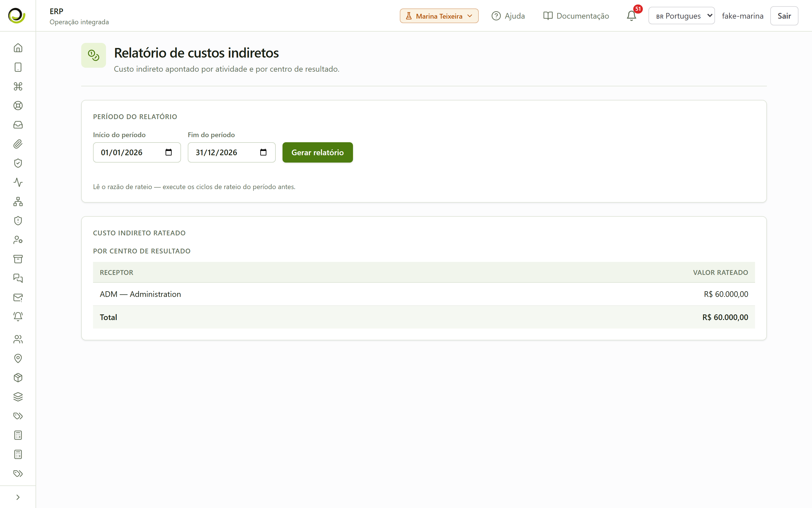
Task: Click the VALOR RATEADO column header
Action: click(x=720, y=272)
